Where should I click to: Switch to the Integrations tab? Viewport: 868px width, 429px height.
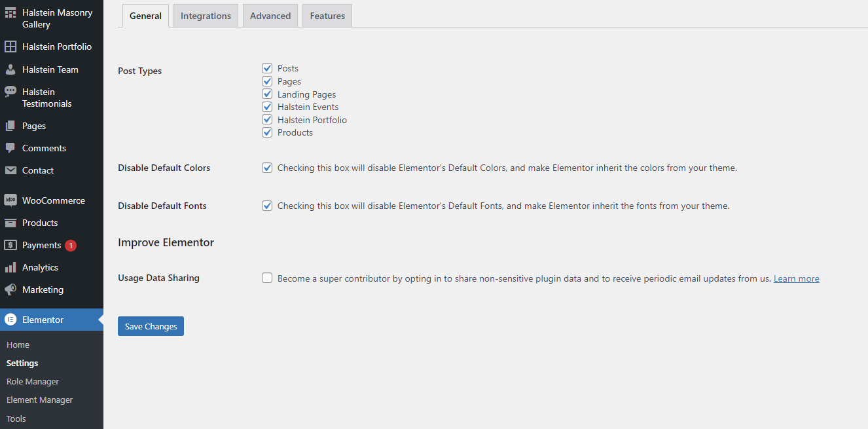[x=206, y=16]
